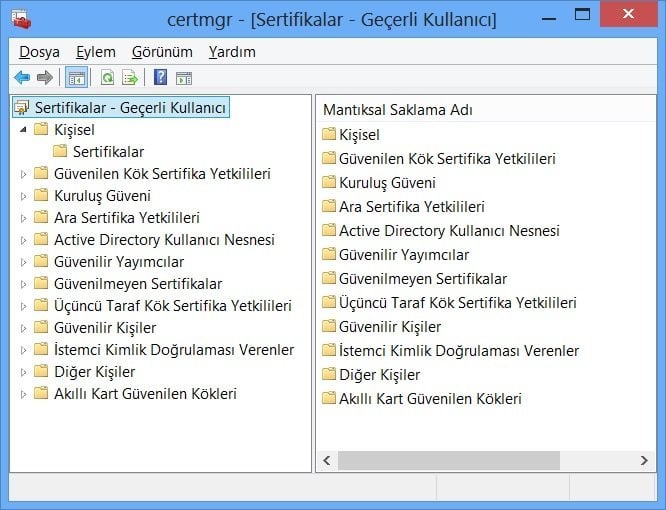
Task: Expand Akıllı Kart Güvenilen Kökleri in tree
Action: [x=24, y=394]
